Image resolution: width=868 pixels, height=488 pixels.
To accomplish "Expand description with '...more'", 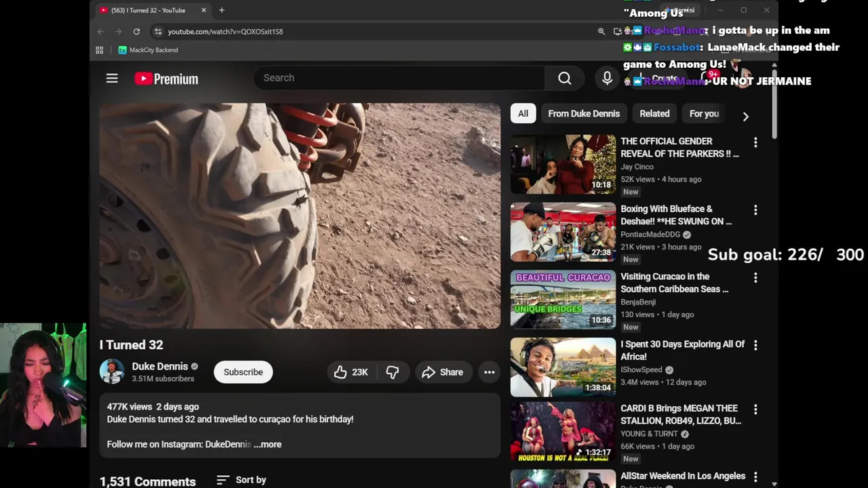I will (268, 445).
